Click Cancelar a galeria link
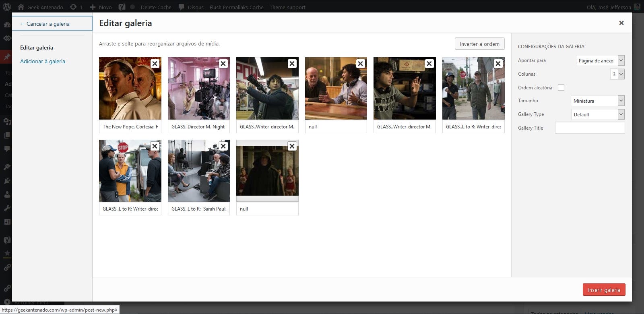 tap(52, 24)
